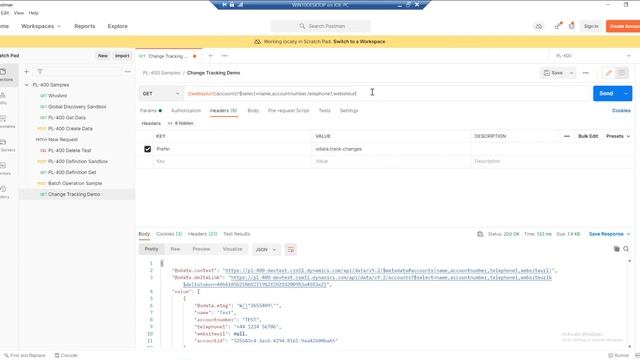Switch to the Params tab
640x360 pixels.
coord(151,111)
